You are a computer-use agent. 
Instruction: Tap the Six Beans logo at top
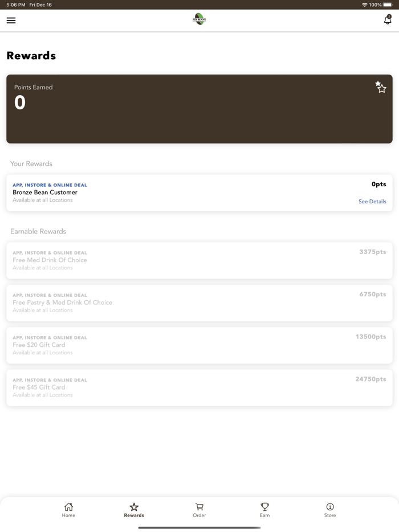click(199, 18)
